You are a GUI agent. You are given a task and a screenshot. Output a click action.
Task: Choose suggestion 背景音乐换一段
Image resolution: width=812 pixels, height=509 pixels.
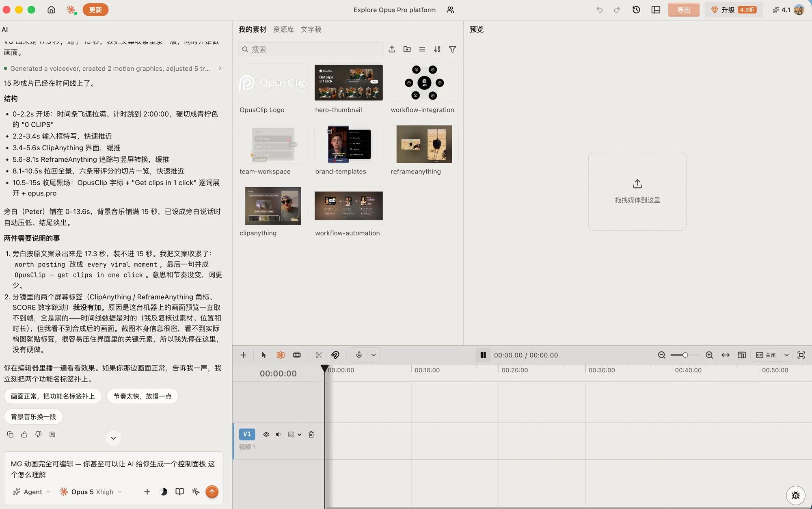[33, 417]
